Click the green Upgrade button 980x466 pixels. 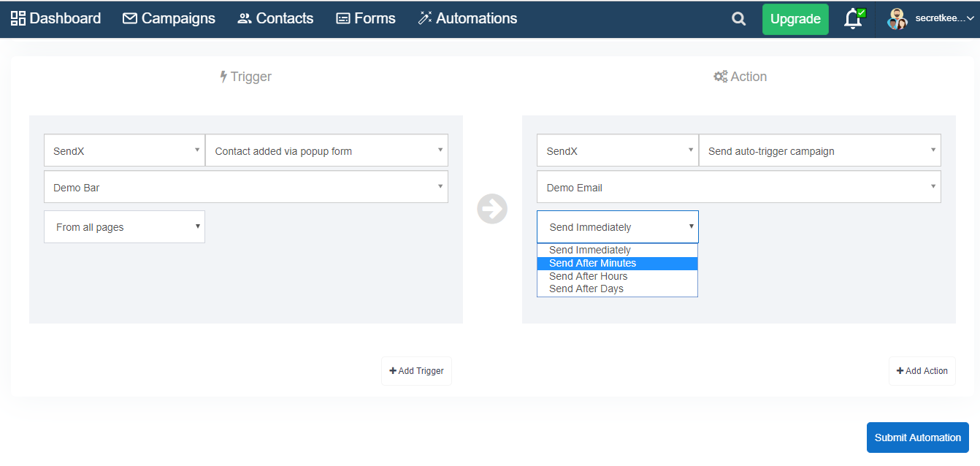click(x=795, y=19)
